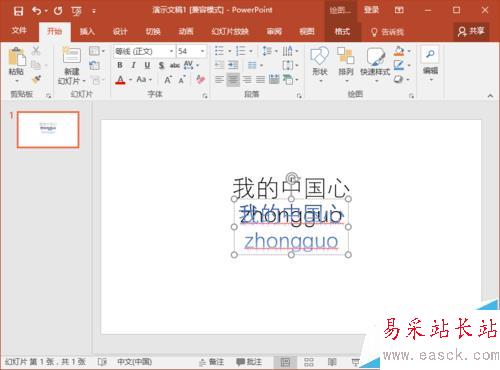Click the Share button
Image resolution: width=500 pixels, height=370 pixels.
pyautogui.click(x=471, y=32)
